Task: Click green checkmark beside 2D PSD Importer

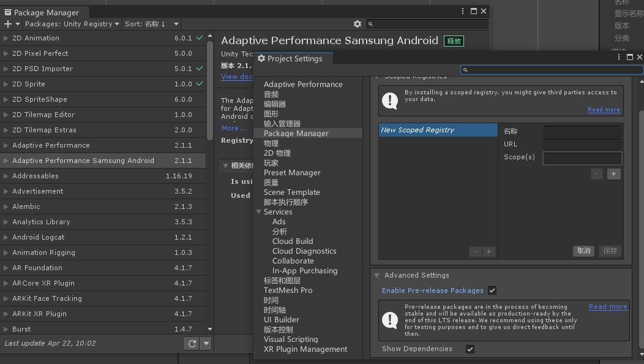Action: (x=200, y=68)
